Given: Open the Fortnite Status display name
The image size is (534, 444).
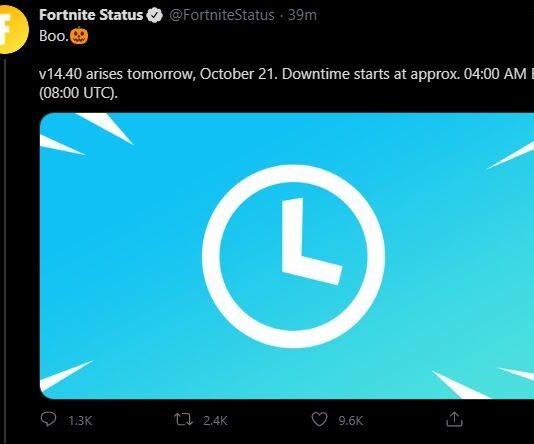Looking at the screenshot, I should [91, 15].
